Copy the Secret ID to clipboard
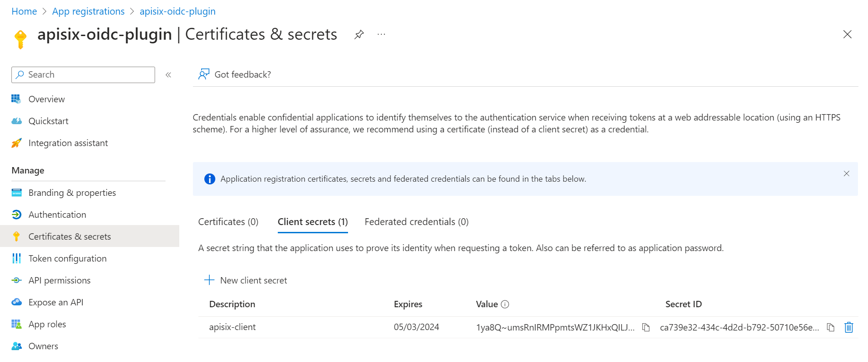868x362 pixels. click(x=831, y=327)
